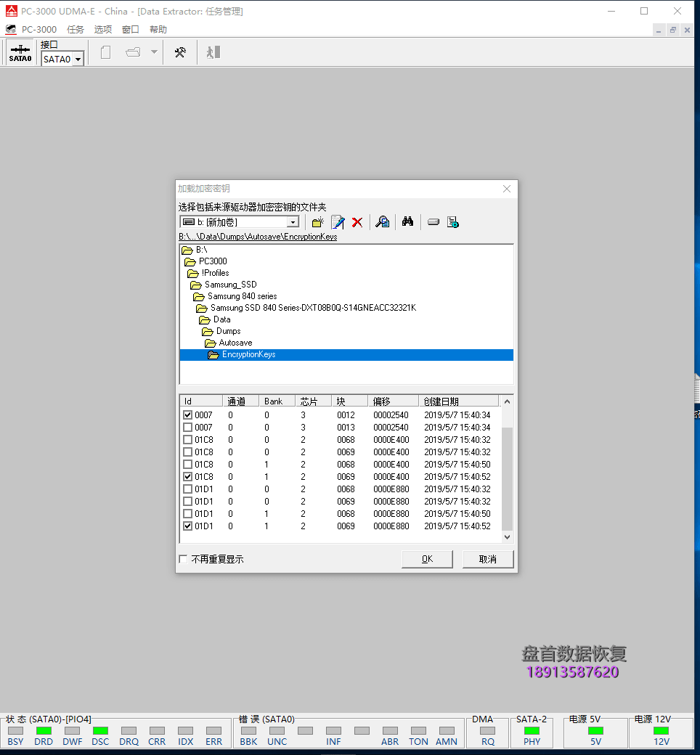Sort by the Bank column header
Image resolution: width=700 pixels, height=755 pixels.
(x=277, y=401)
